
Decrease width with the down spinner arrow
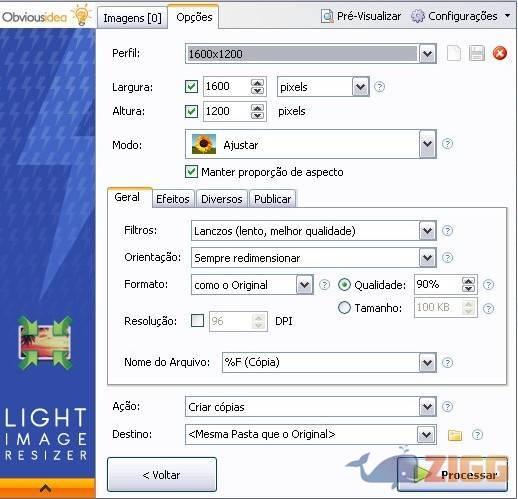[x=257, y=91]
